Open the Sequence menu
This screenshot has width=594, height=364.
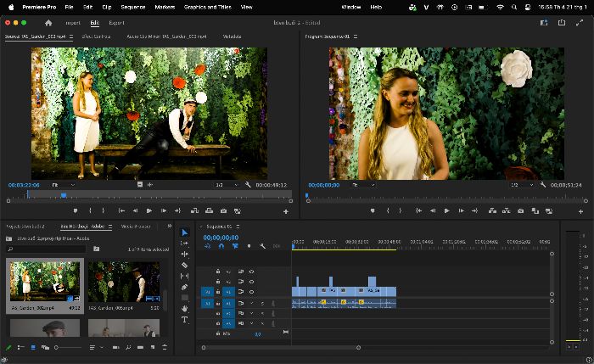tap(133, 7)
